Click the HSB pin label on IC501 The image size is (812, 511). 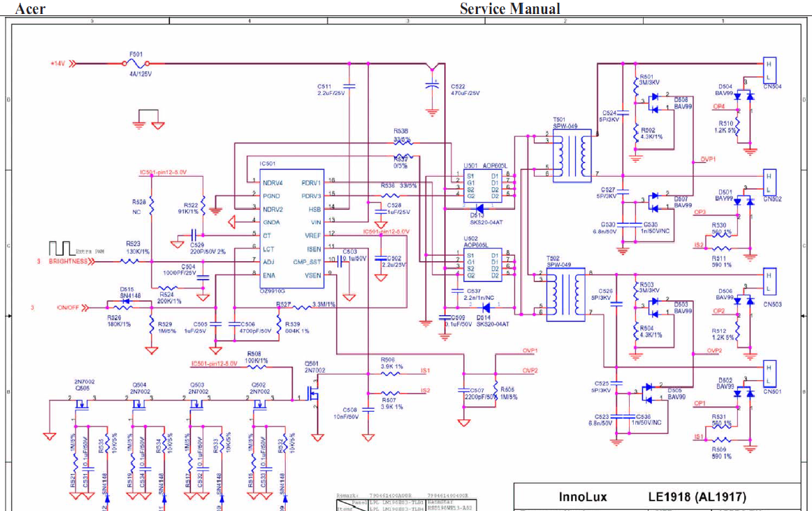(x=315, y=210)
